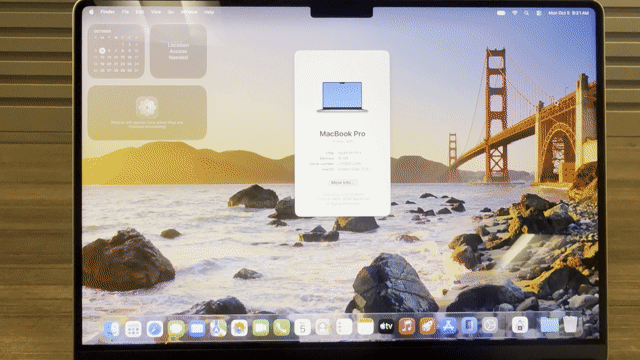Open the green Phone app icon
The image size is (640, 360).
281,328
